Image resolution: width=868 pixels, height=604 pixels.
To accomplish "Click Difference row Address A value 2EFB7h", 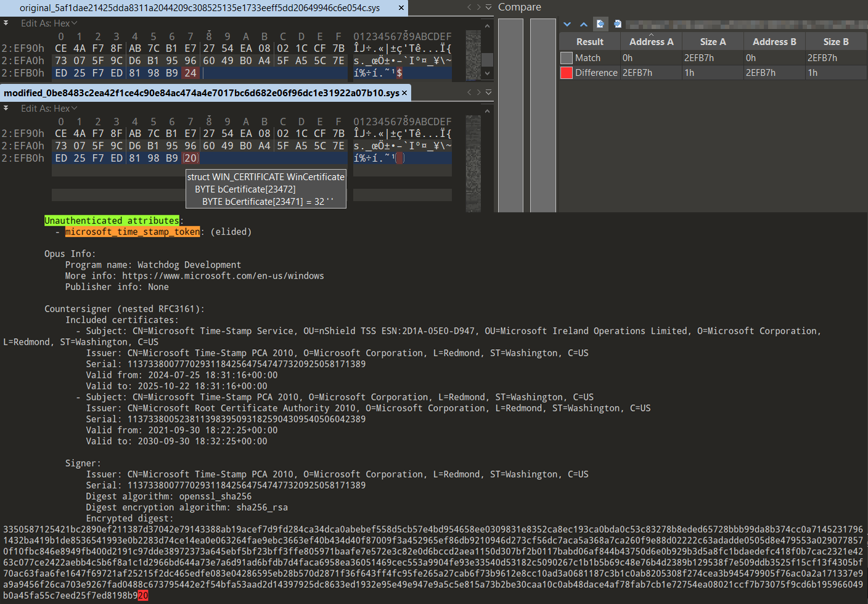I will tap(637, 73).
